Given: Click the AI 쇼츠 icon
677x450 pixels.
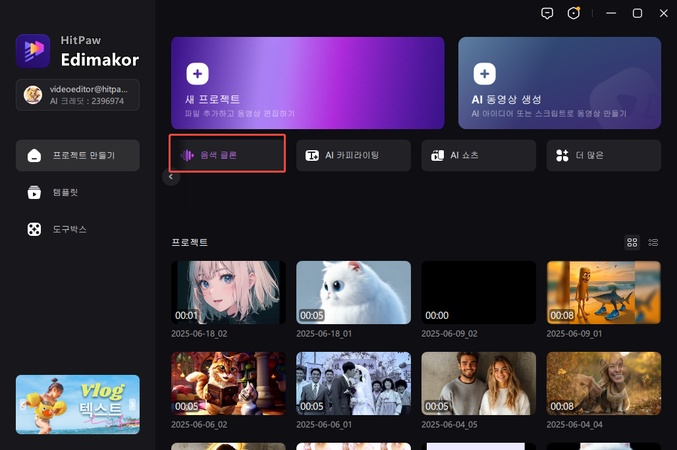Looking at the screenshot, I should coord(437,155).
